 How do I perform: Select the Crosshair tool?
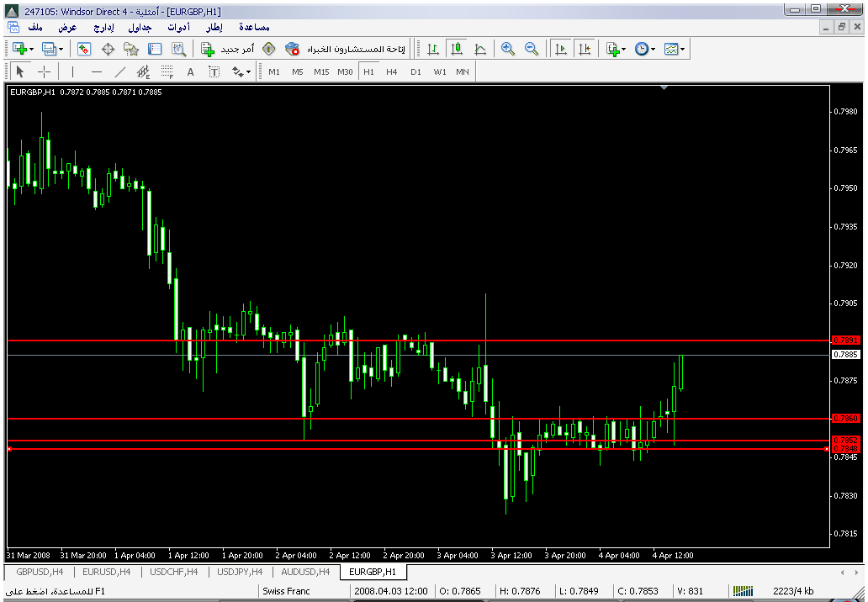point(45,72)
